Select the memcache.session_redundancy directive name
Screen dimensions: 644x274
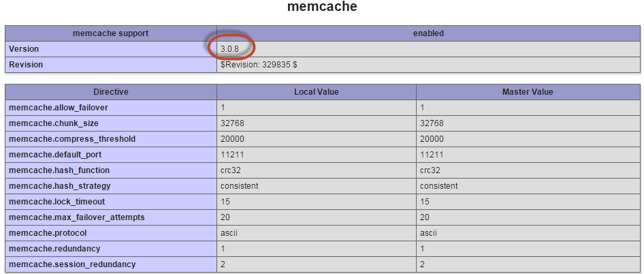72,264
